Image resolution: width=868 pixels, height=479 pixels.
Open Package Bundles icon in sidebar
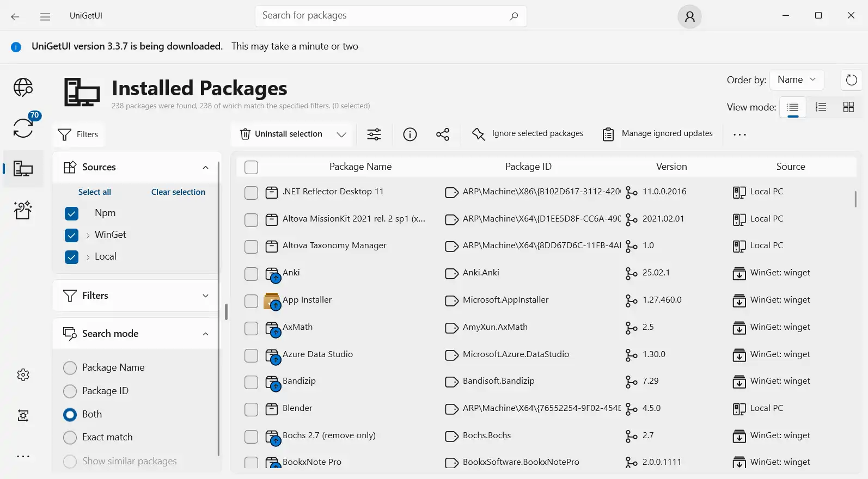click(23, 210)
